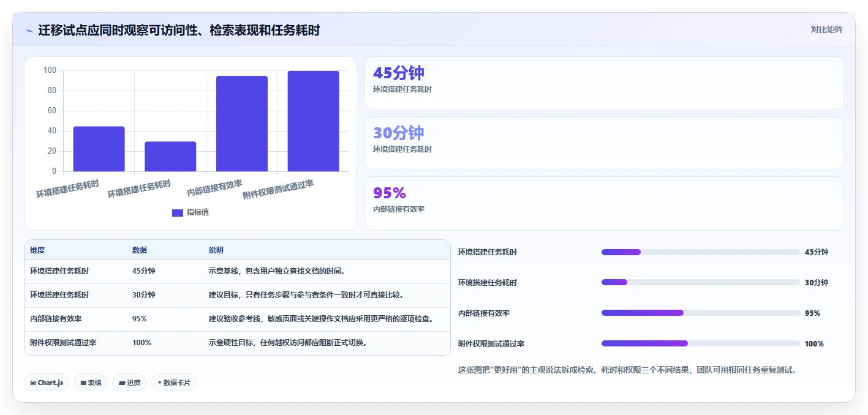The width and height of the screenshot is (868, 415).
Task: Click the 100% cell in the table
Action: tap(142, 343)
